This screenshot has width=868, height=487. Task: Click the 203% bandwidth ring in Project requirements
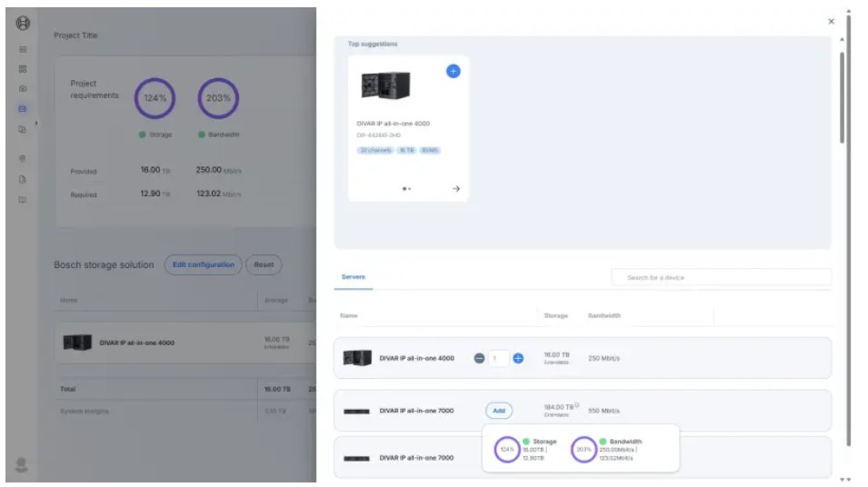coord(218,98)
